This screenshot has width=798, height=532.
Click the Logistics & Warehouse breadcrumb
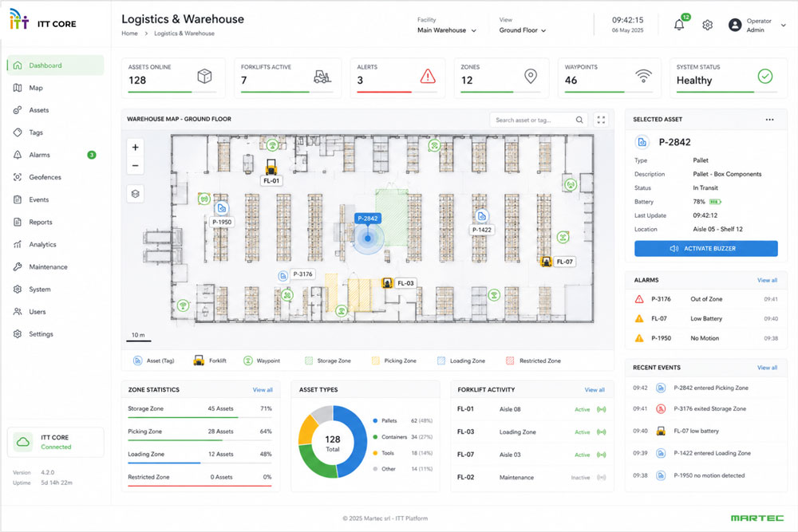pyautogui.click(x=184, y=33)
